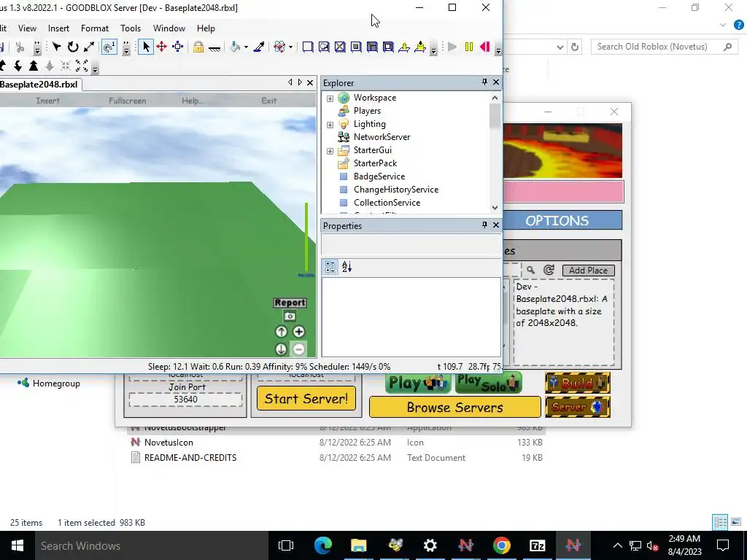Select the red Move tool
This screenshot has width=747, height=560.
coord(161,47)
